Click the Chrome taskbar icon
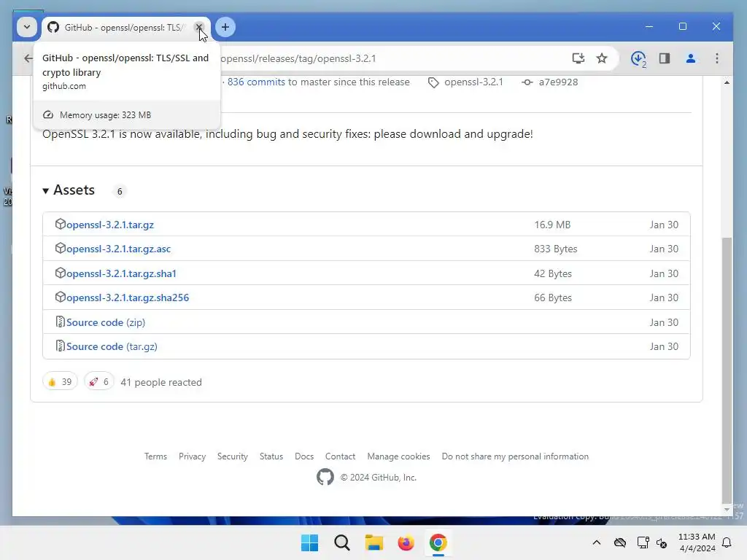The image size is (747, 560). (x=438, y=542)
